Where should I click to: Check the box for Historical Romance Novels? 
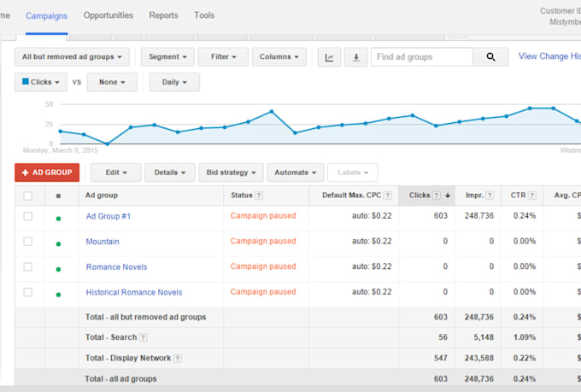click(28, 292)
